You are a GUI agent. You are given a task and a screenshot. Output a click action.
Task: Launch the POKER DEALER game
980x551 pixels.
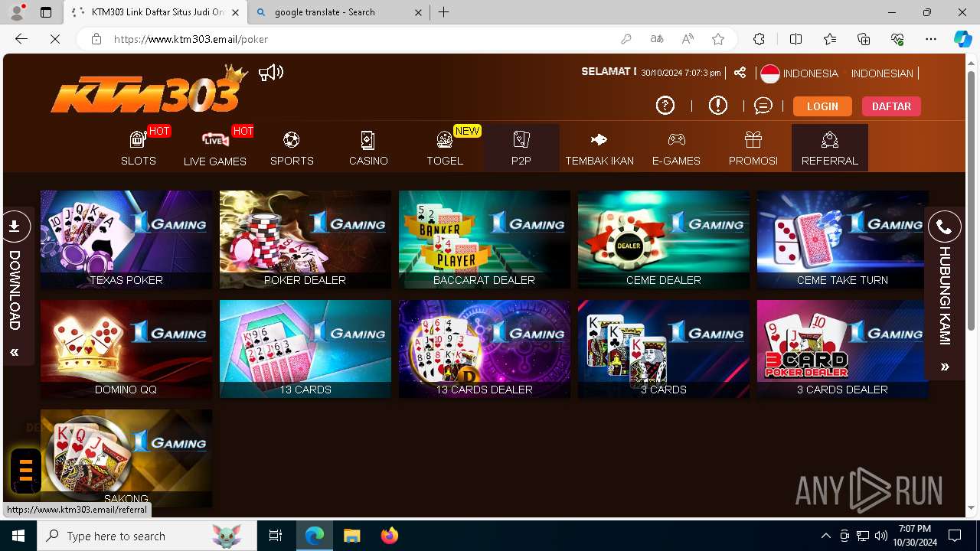tap(305, 240)
